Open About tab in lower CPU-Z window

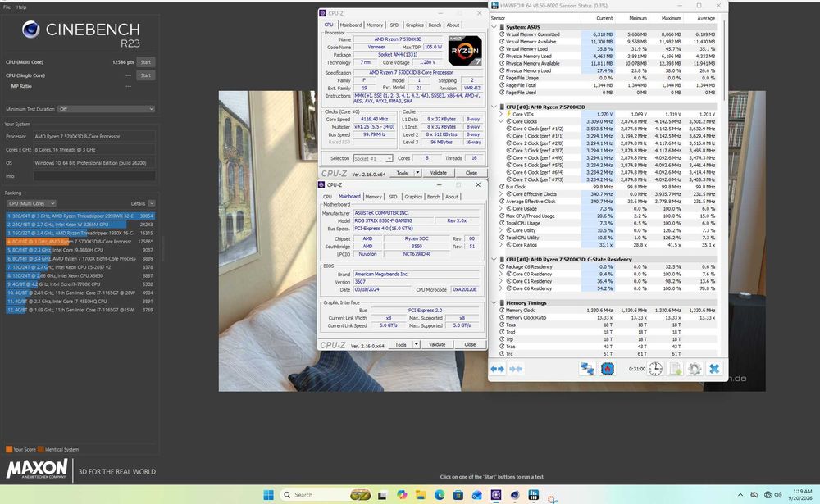click(452, 197)
